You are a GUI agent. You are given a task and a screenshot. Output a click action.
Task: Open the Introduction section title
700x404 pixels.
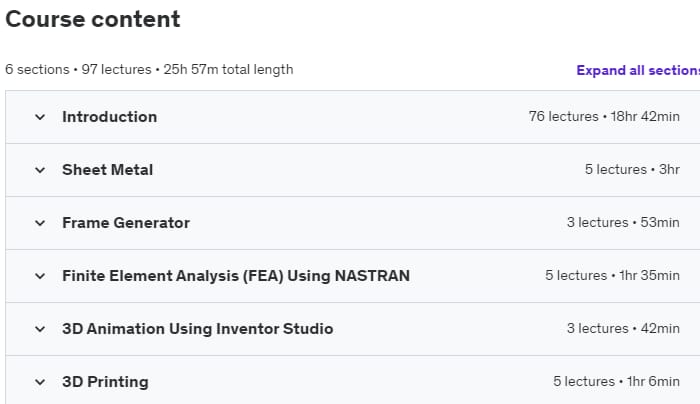coord(109,117)
